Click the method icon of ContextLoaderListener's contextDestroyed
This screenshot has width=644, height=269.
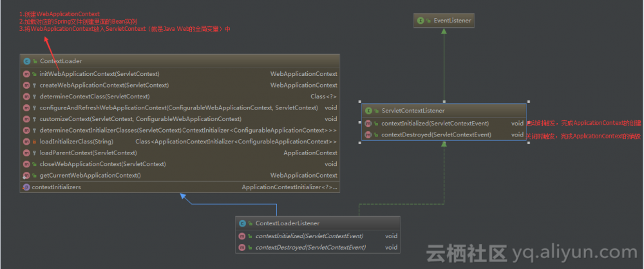[x=242, y=248]
